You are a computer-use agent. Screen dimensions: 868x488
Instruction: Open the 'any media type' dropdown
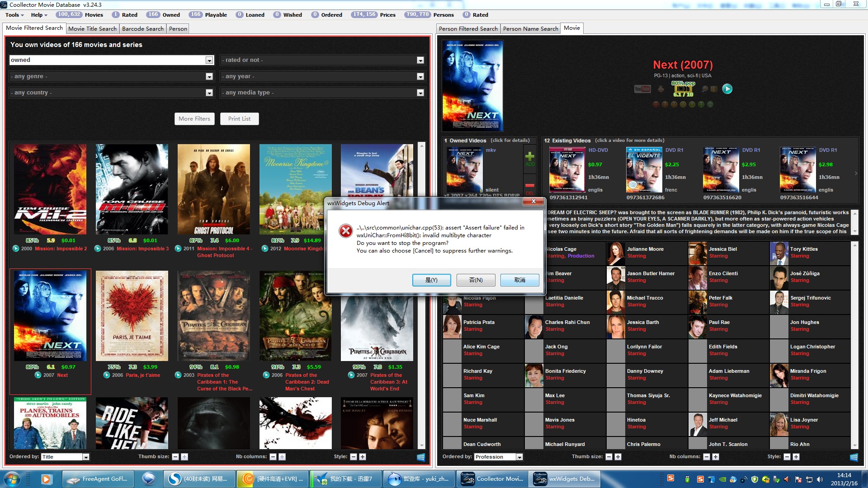click(420, 93)
